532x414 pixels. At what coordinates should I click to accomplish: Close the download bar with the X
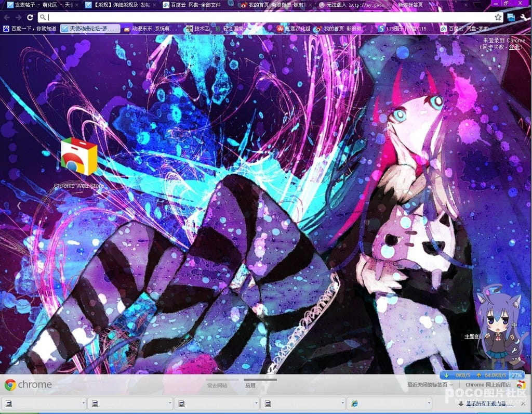click(x=523, y=404)
